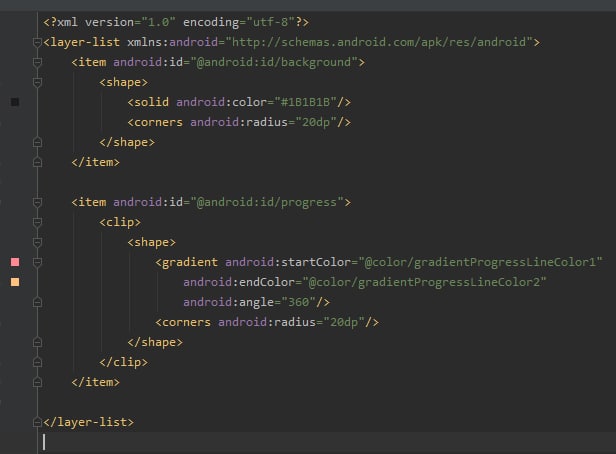The width and height of the screenshot is (616, 454).
Task: Click the encoding attribute in XML declaration
Action: tap(211, 22)
